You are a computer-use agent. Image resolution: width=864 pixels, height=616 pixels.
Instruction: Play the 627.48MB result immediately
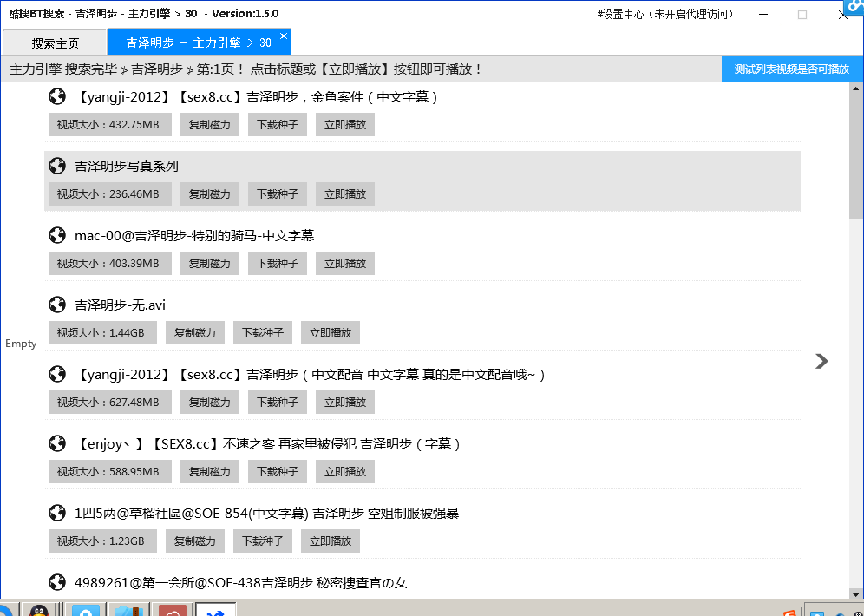click(345, 403)
